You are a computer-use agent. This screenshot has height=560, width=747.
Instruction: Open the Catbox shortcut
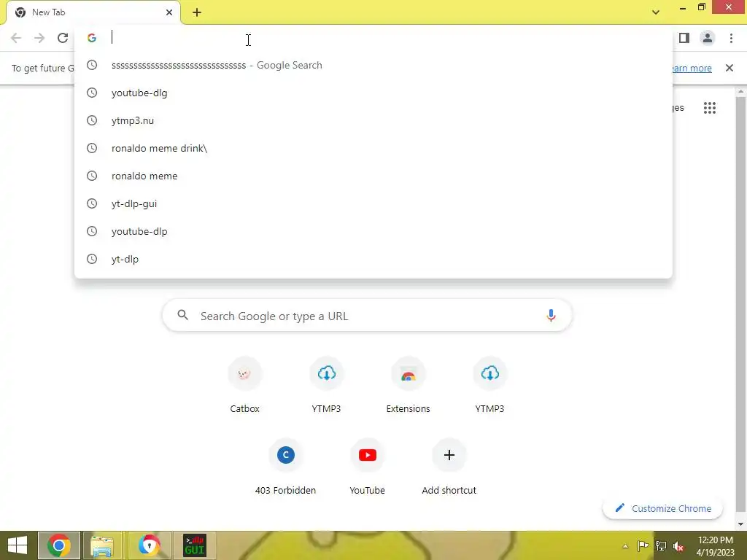(245, 385)
